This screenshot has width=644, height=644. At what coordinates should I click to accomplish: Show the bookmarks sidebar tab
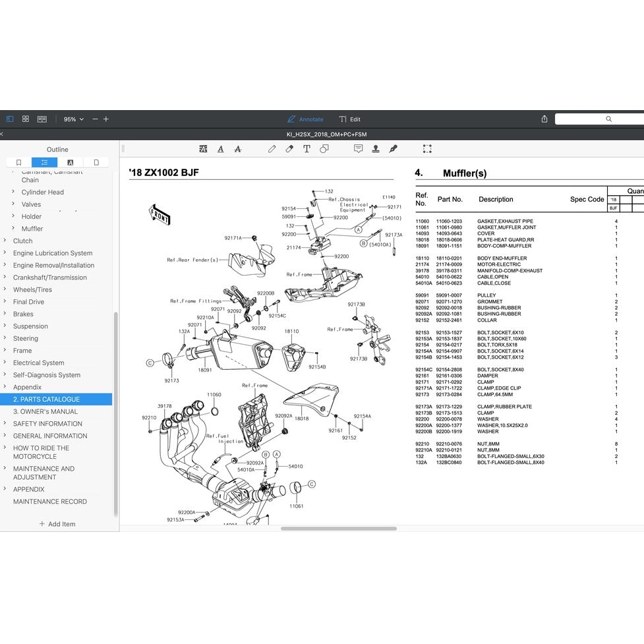click(18, 162)
